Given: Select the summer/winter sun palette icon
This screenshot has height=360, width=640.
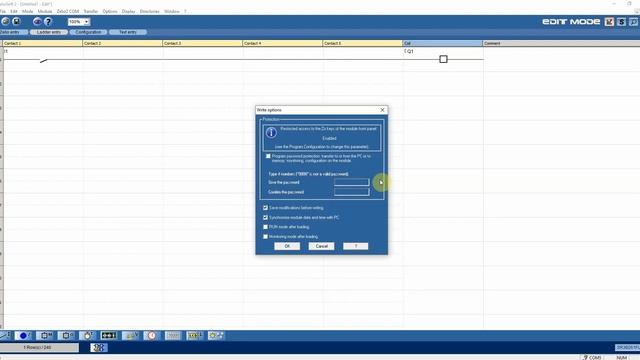Looking at the screenshot, I should click(x=216, y=335).
